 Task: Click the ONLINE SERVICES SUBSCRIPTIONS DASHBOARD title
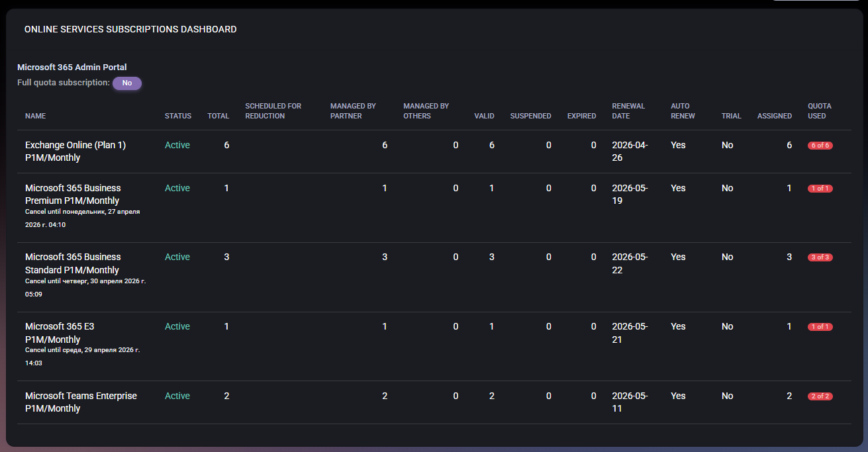click(130, 29)
